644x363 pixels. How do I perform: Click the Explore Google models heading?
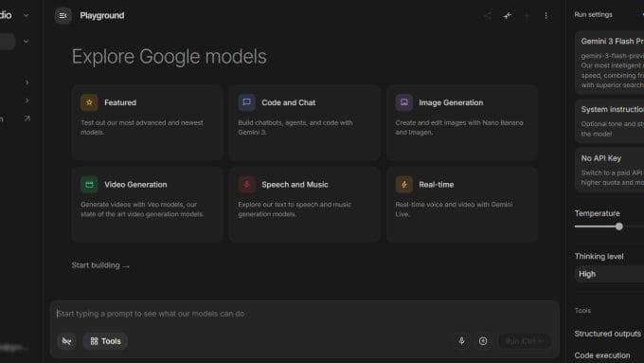click(x=170, y=56)
